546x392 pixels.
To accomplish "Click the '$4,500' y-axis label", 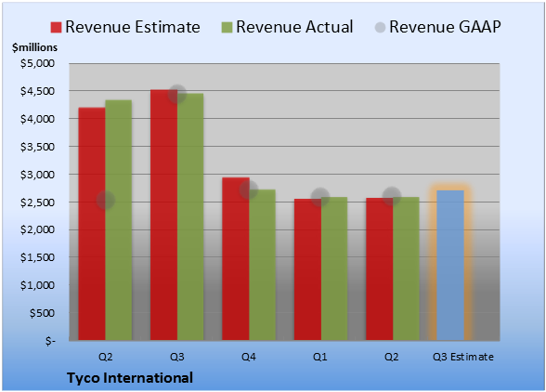I will (x=37, y=91).
